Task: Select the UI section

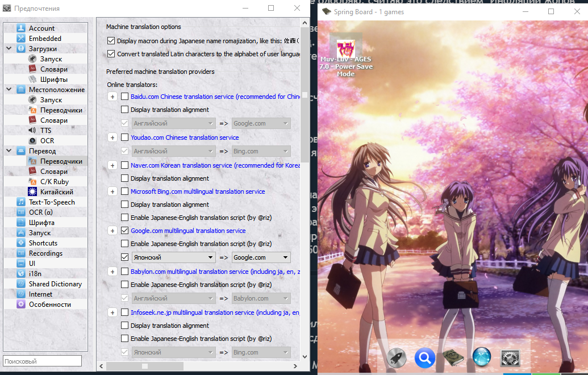Action: click(32, 264)
